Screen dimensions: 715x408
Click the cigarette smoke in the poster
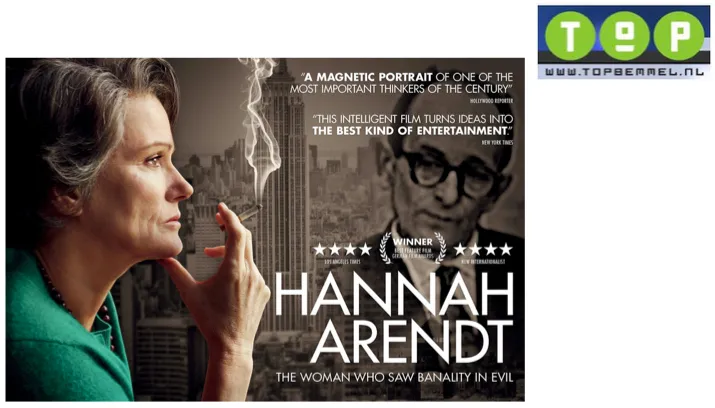click(x=260, y=128)
